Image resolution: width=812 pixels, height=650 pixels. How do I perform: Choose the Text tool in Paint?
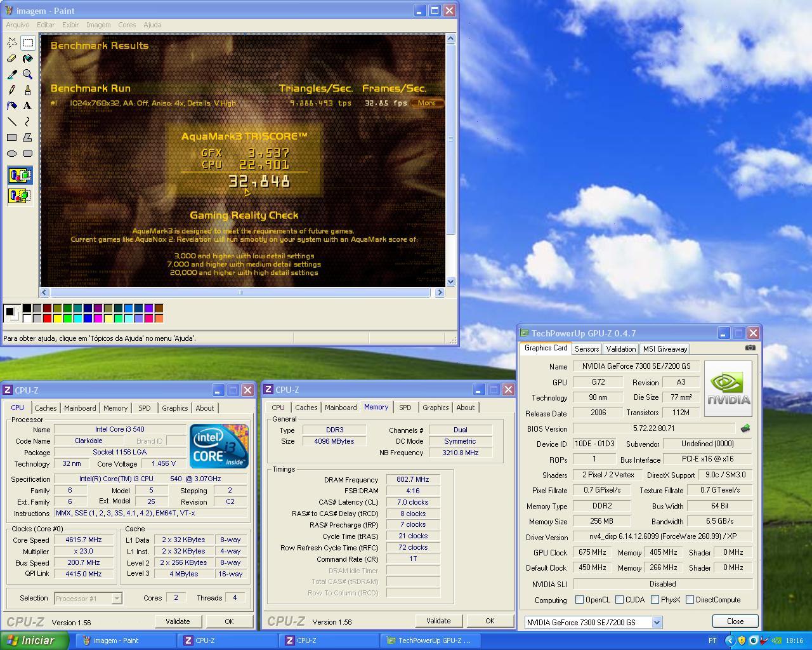[x=27, y=106]
